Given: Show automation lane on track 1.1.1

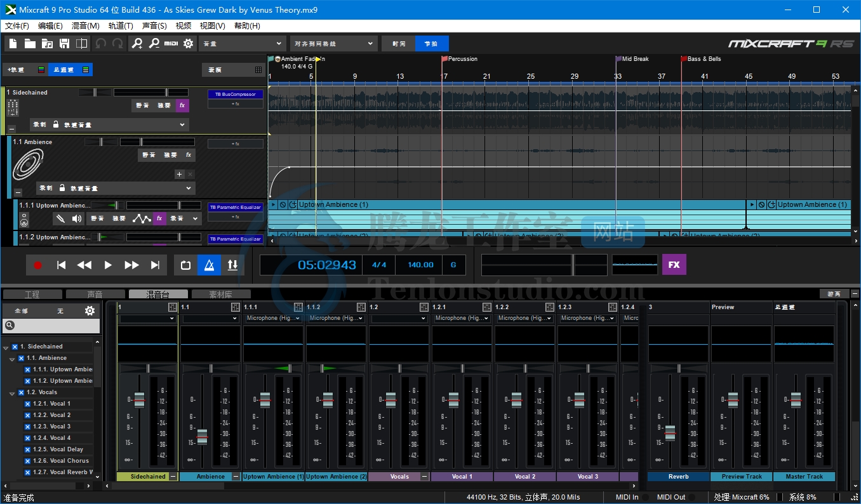Looking at the screenshot, I should pos(141,218).
